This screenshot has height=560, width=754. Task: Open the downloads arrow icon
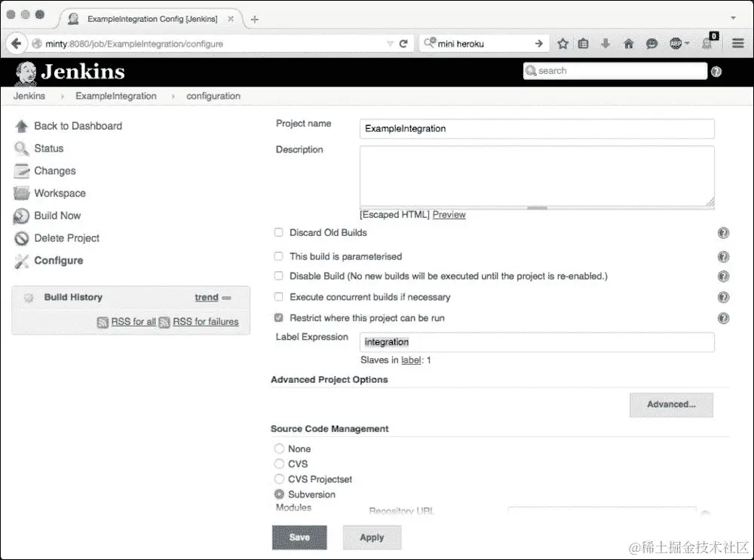(x=605, y=44)
